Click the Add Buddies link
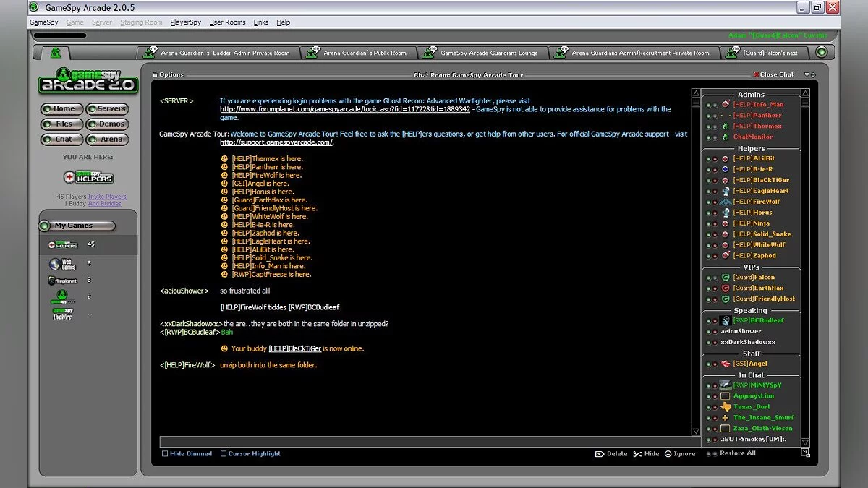 pos(105,204)
